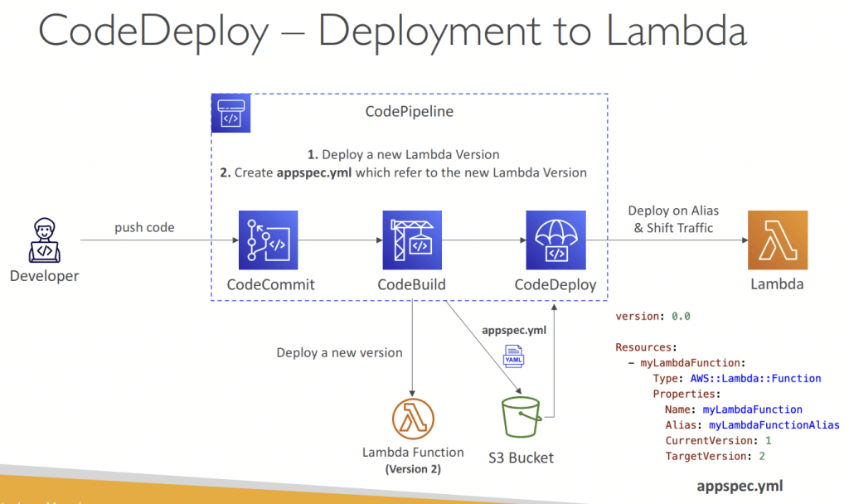Click 'Resources:' code line
This screenshot has width=849, height=504.
pyautogui.click(x=646, y=347)
